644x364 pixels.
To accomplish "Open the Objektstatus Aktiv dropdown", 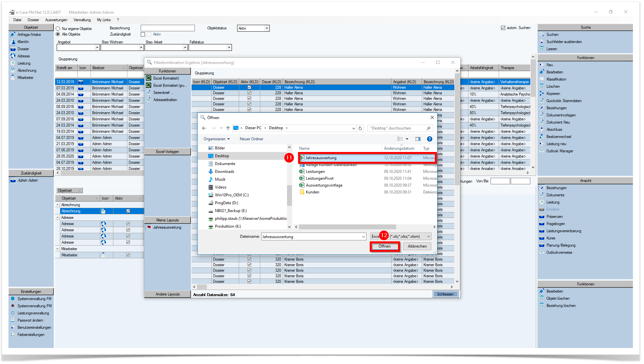I will tap(267, 28).
